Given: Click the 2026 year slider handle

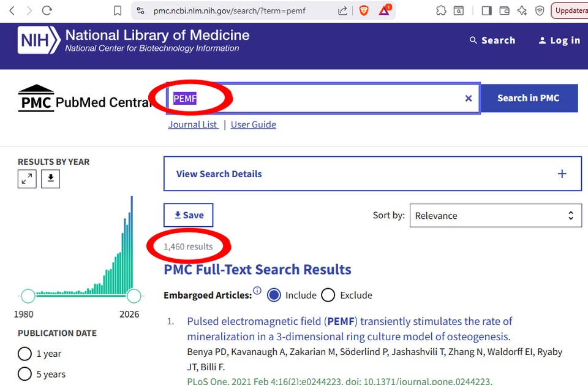Looking at the screenshot, I should click(134, 296).
